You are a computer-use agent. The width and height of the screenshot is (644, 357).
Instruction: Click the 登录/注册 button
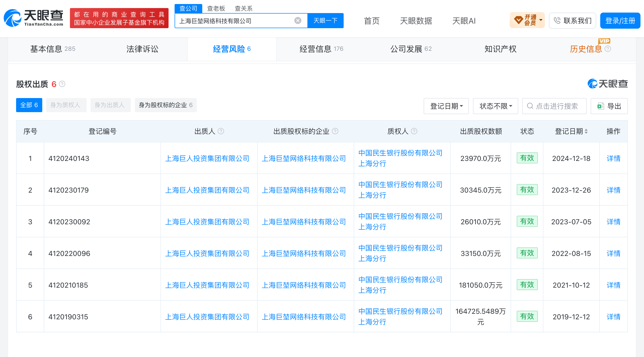click(620, 21)
